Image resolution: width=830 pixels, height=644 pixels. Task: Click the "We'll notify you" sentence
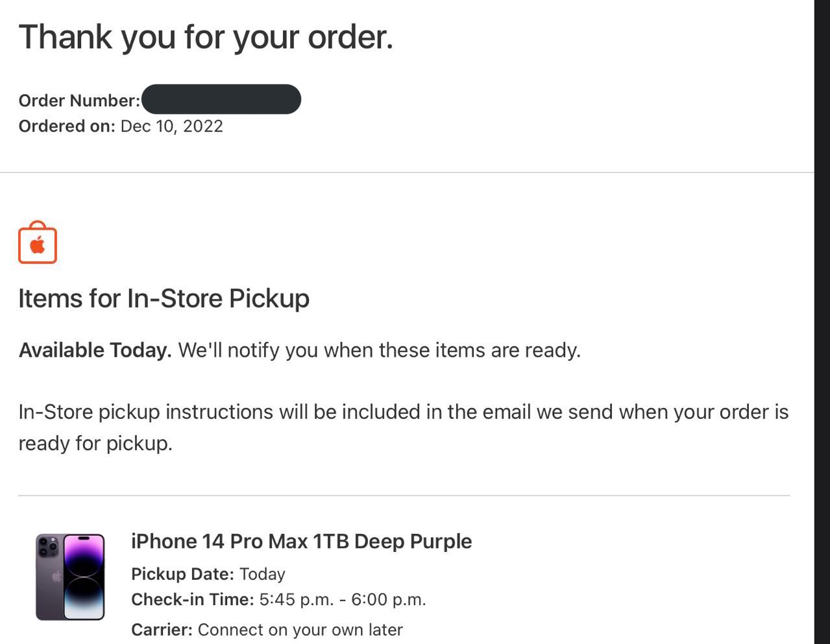pos(379,350)
